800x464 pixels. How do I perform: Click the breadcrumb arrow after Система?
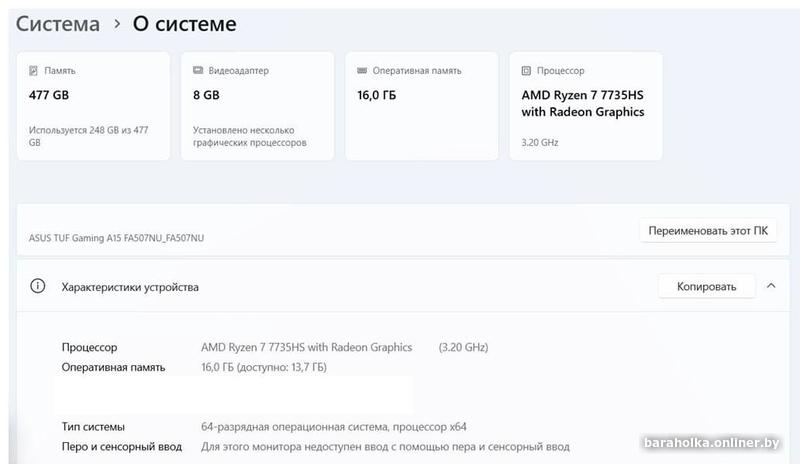[117, 23]
